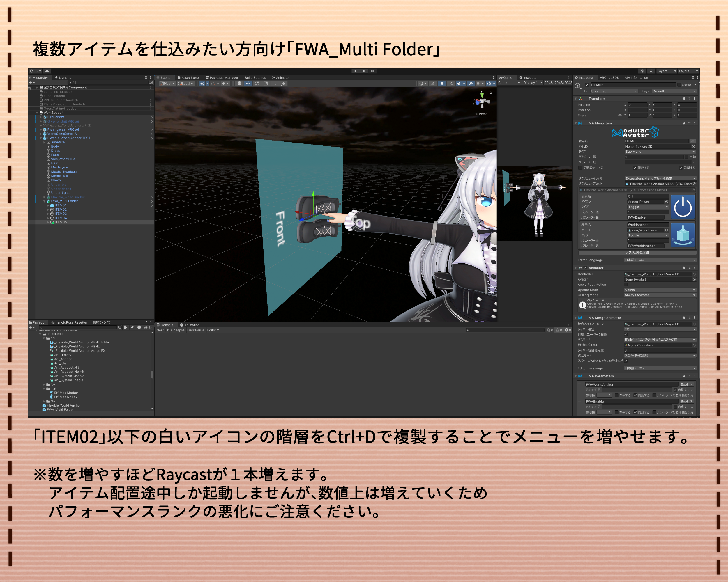
Task: Switch to the Asset Store tab
Action: click(188, 78)
